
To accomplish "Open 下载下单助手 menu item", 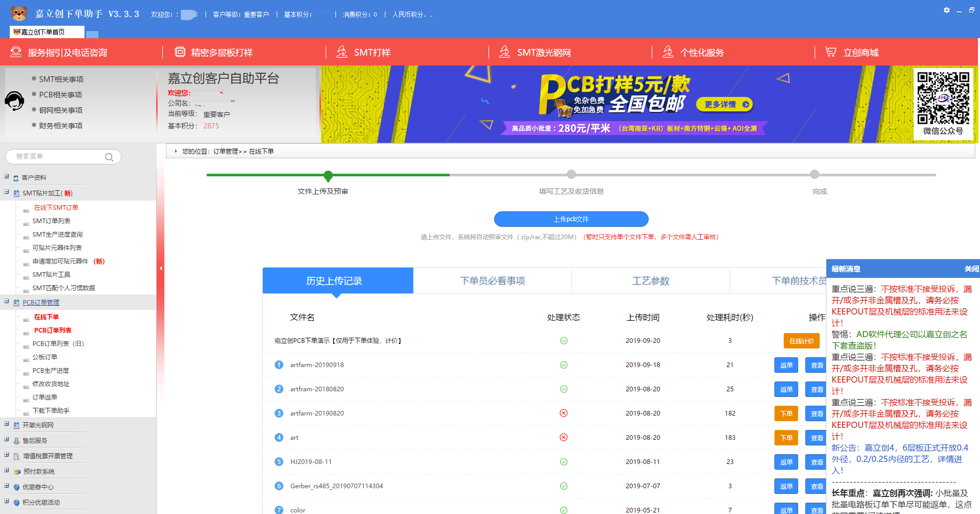I will pyautogui.click(x=51, y=411).
